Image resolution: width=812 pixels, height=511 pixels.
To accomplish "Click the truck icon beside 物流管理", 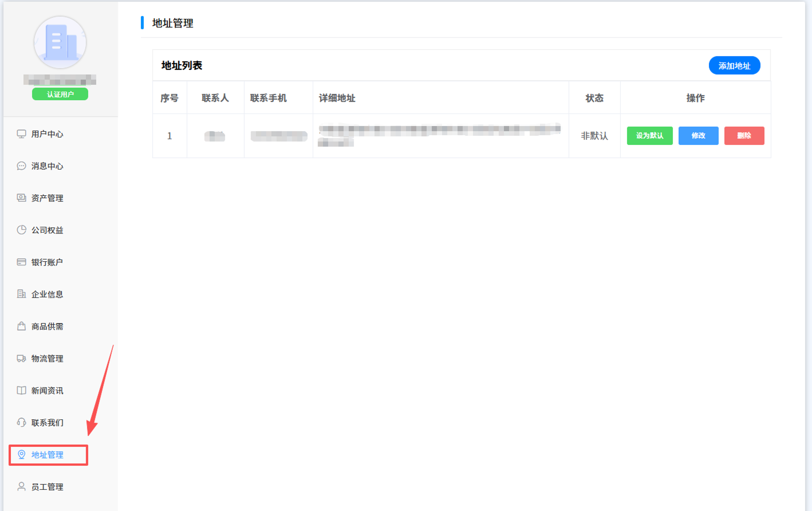I will click(x=22, y=358).
